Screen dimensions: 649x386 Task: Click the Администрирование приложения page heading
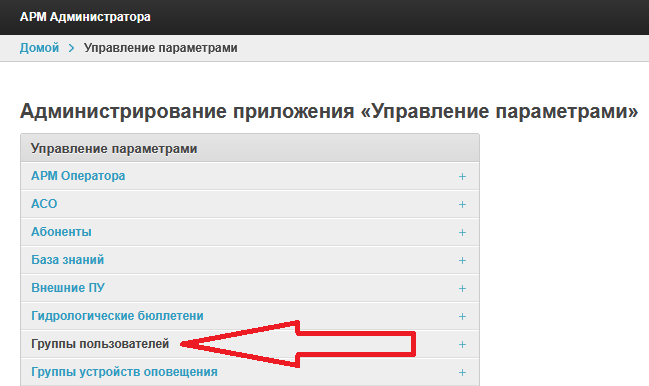point(329,111)
